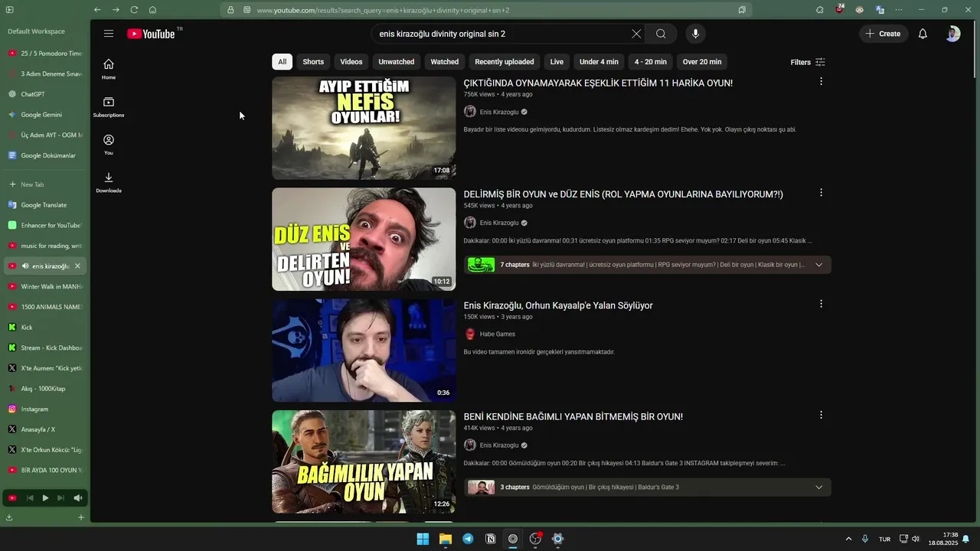Open the uBlock extension with 74 badge
The width and height of the screenshot is (980, 551).
pos(840,10)
